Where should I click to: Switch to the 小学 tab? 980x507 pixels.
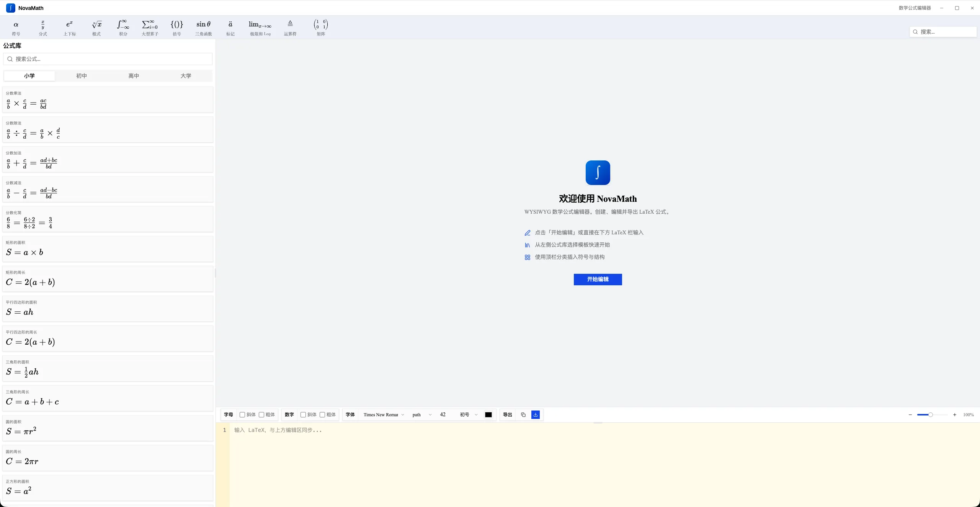(29, 76)
